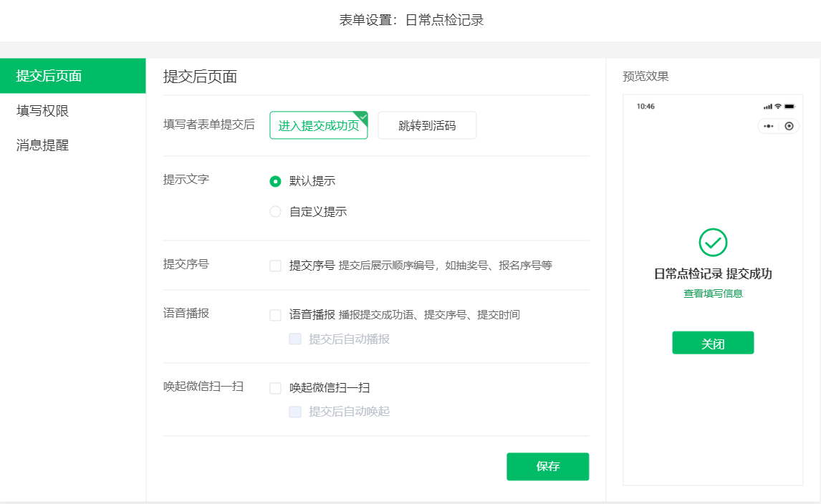
Task: Open the mini-program three-dots menu icon
Action: (768, 126)
